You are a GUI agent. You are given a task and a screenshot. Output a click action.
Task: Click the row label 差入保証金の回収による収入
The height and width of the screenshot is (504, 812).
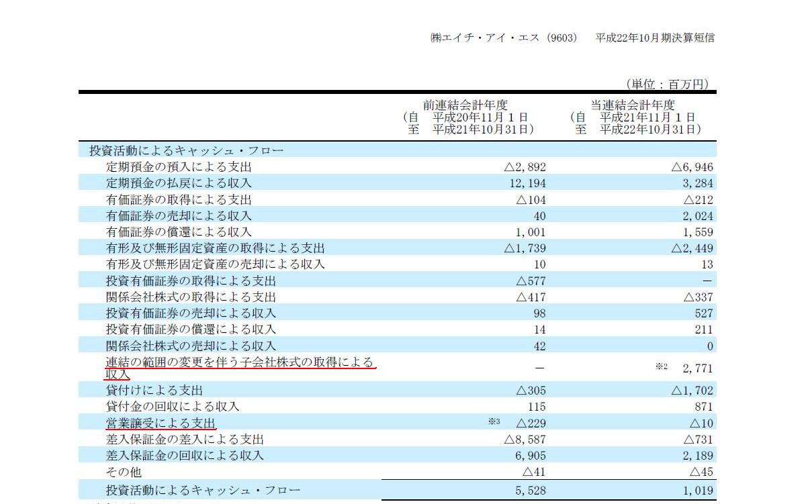pyautogui.click(x=185, y=456)
